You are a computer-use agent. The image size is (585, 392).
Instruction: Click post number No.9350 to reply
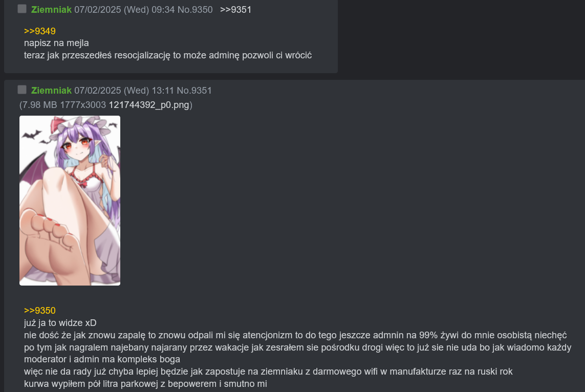pyautogui.click(x=195, y=10)
